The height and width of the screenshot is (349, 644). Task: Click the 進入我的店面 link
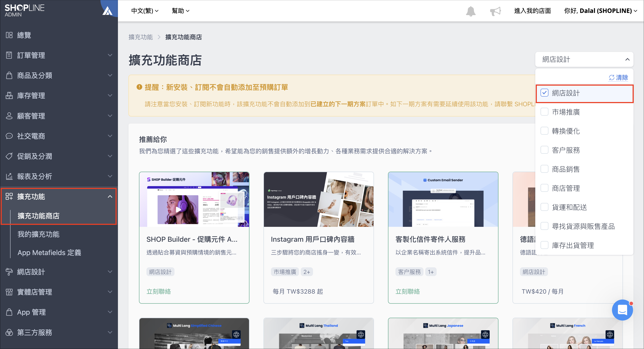532,11
